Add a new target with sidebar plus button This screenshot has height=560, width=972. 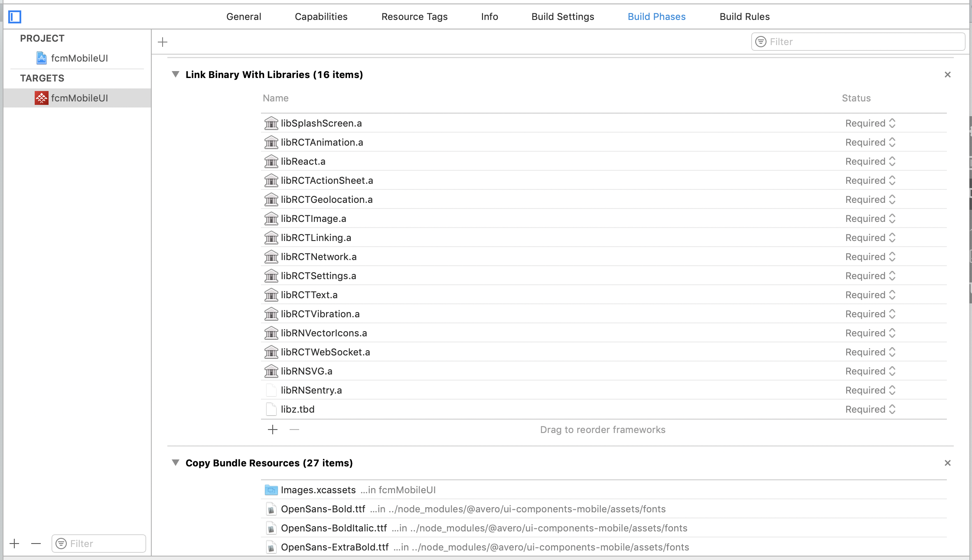pyautogui.click(x=14, y=544)
